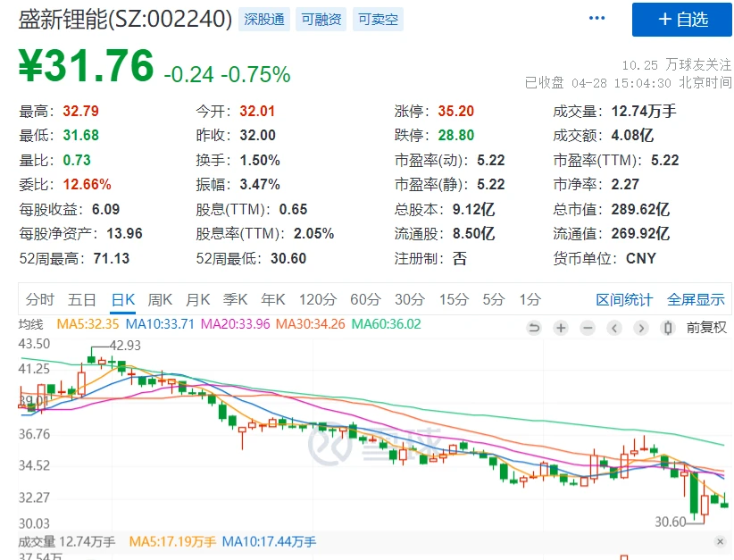Open the 前复权 adjustment dropdown
Image resolution: width=734 pixels, height=560 pixels.
706,328
